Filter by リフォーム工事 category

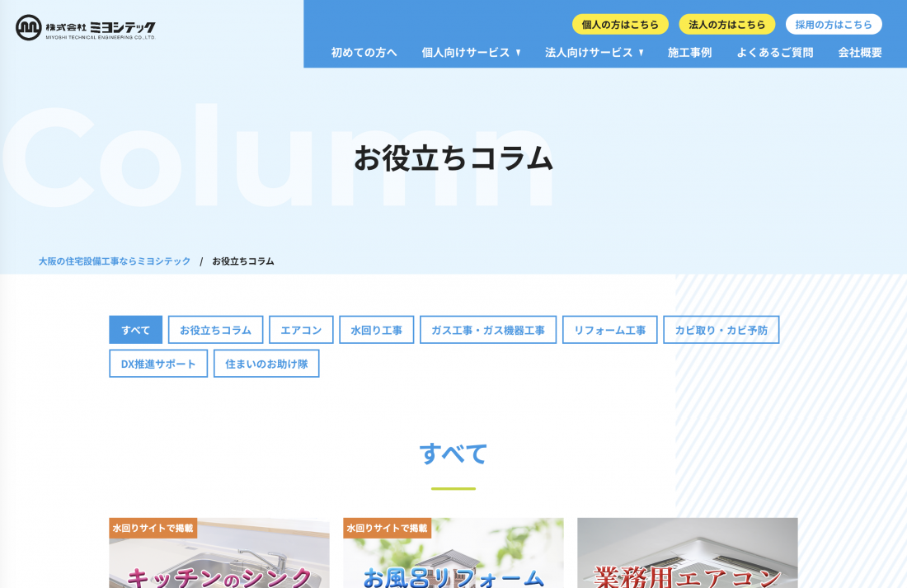coord(609,330)
